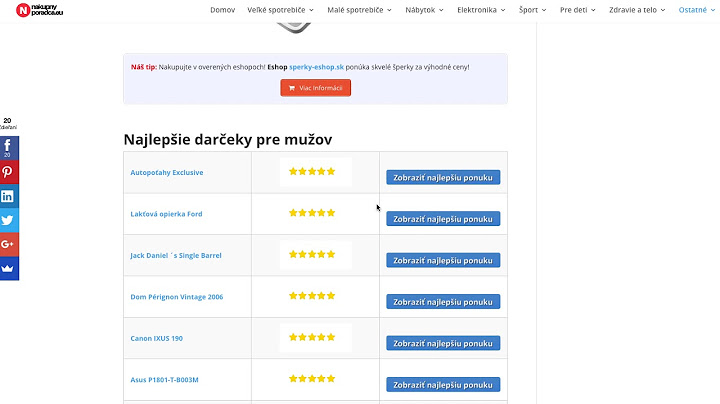Viewport: 720px width, 404px height.
Task: Click star rating of Asus P1801-T-B003M
Action: coord(312,379)
